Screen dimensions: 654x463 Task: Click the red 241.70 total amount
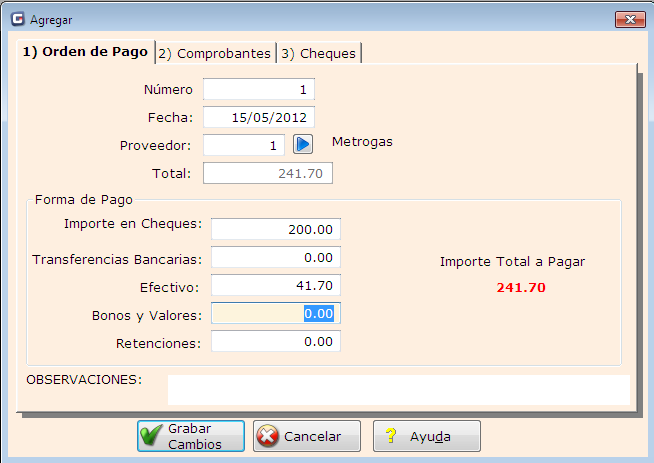[x=521, y=287]
